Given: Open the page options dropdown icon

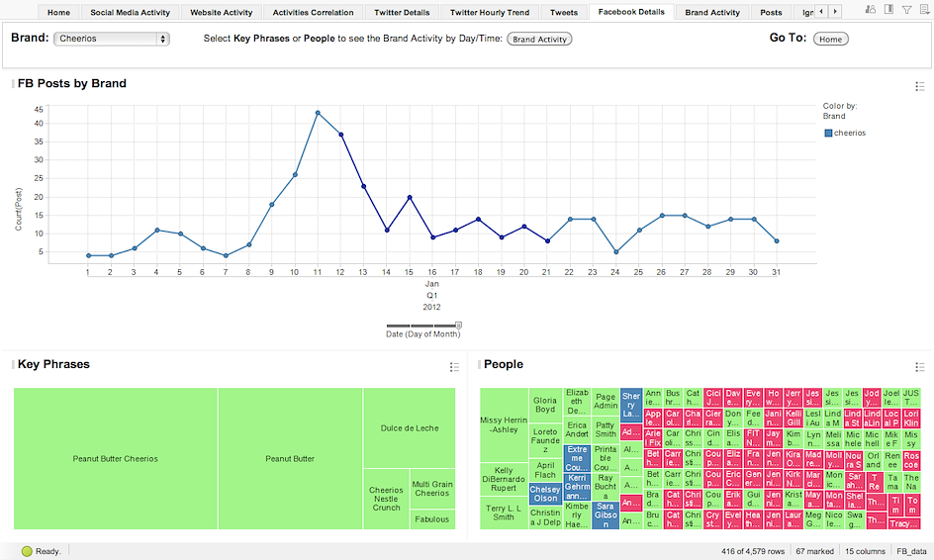Looking at the screenshot, I should point(924,10).
